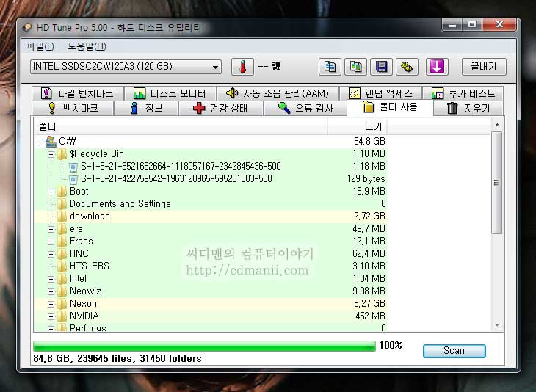Select the 폴더 사용 tab
This screenshot has width=536, height=392.
click(x=390, y=107)
